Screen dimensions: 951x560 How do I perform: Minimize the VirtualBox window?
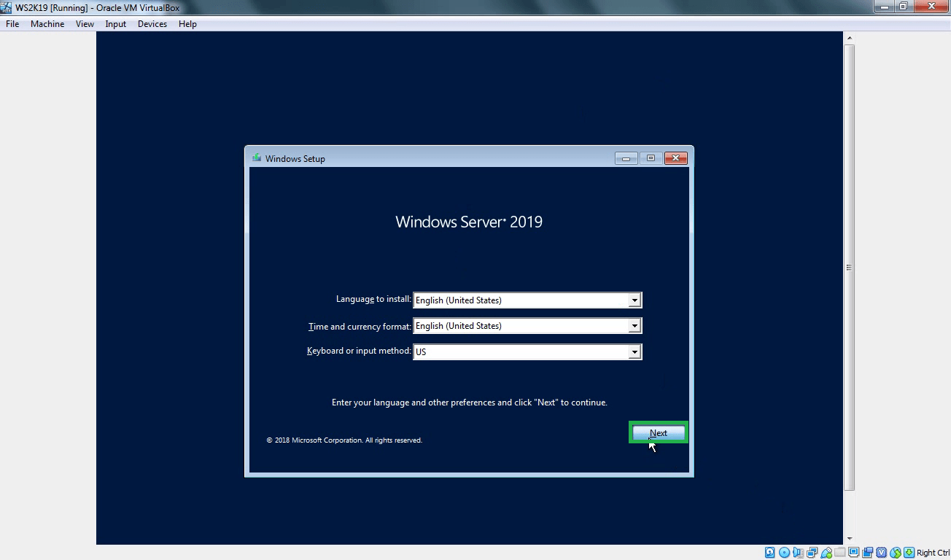click(885, 7)
